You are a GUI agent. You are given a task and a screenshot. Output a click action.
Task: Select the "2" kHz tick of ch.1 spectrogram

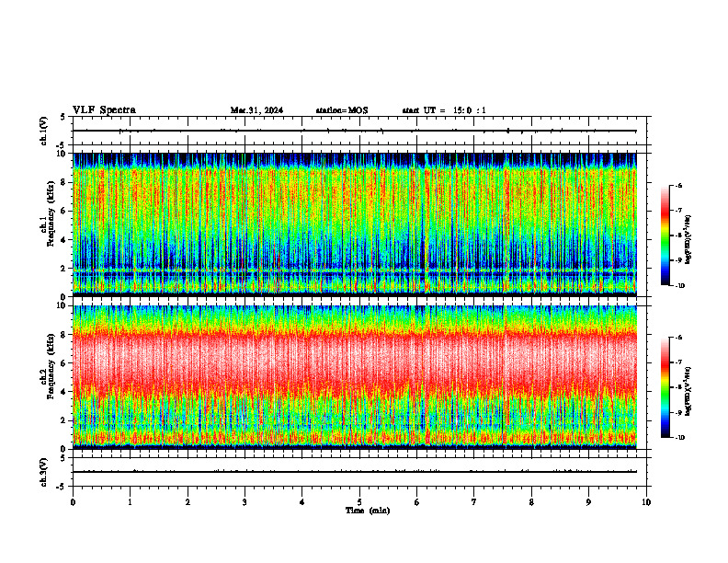64,268
